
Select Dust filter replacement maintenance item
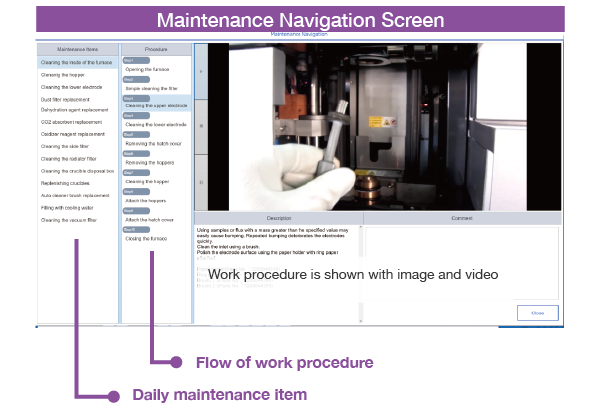click(x=66, y=98)
